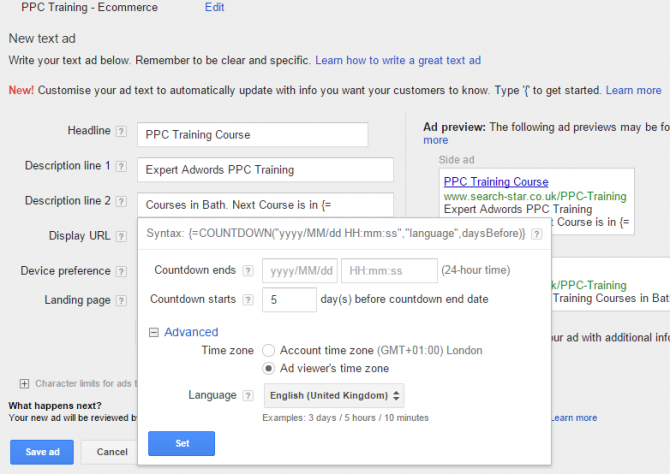Focus the Headline input field
Screen dimensions: 670x474
coord(253,135)
